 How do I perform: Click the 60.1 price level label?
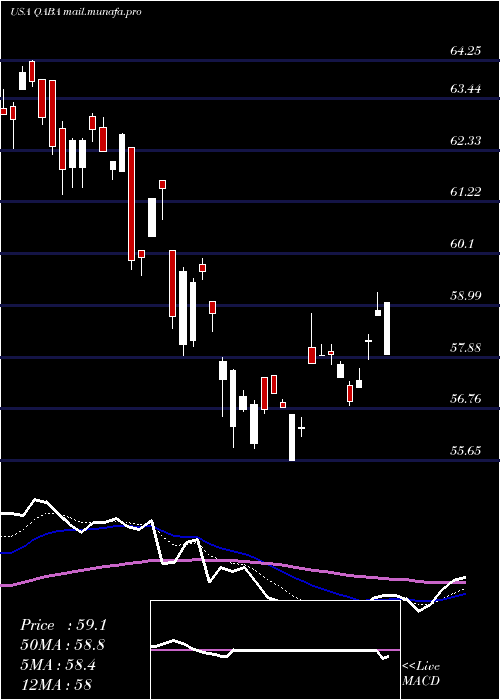pos(462,244)
